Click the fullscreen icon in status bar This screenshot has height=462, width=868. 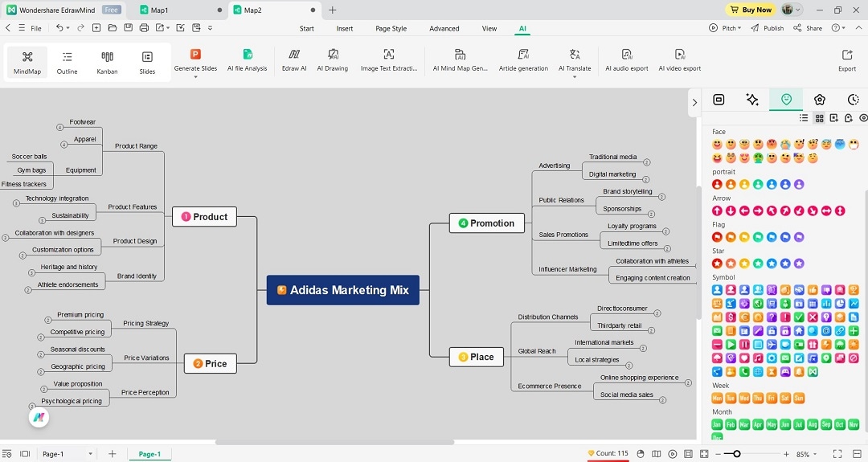[837, 454]
